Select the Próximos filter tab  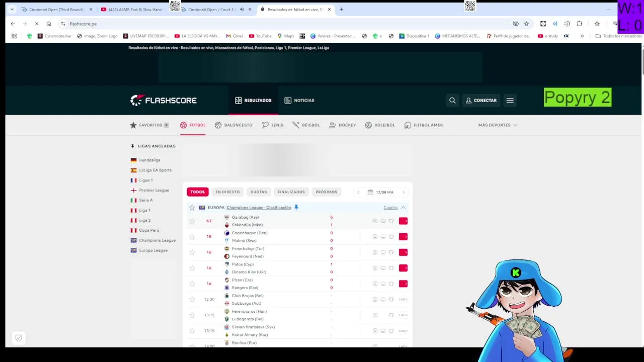click(x=327, y=192)
